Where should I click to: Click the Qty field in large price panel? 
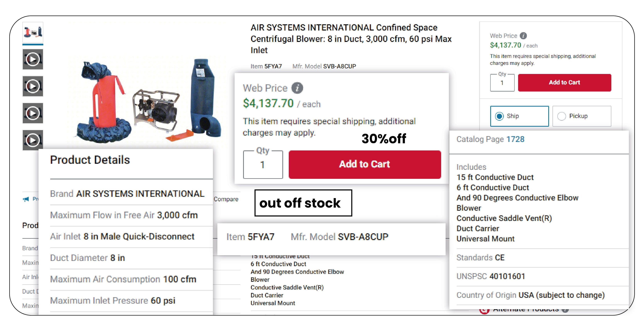(x=263, y=165)
